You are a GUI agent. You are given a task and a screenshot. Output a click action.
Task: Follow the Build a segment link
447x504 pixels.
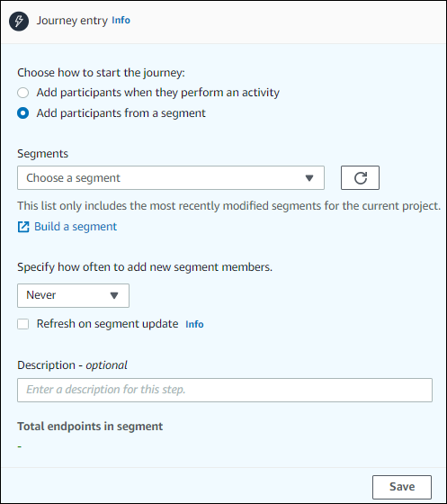click(x=76, y=227)
